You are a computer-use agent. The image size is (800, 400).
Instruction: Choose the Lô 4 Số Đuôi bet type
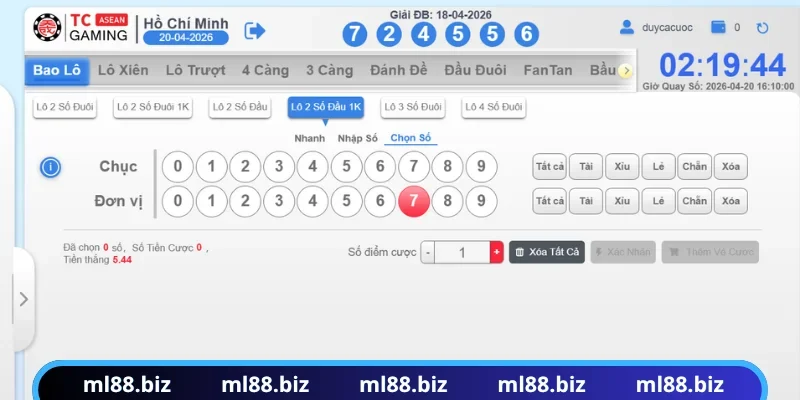coord(493,107)
